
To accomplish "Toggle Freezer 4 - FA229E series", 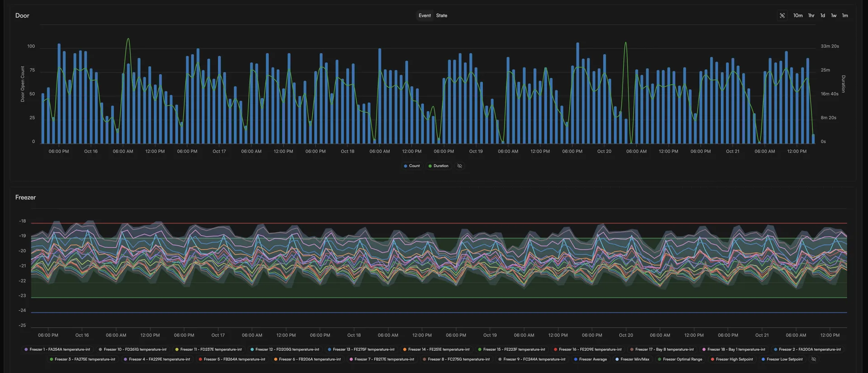I will click(x=157, y=359).
